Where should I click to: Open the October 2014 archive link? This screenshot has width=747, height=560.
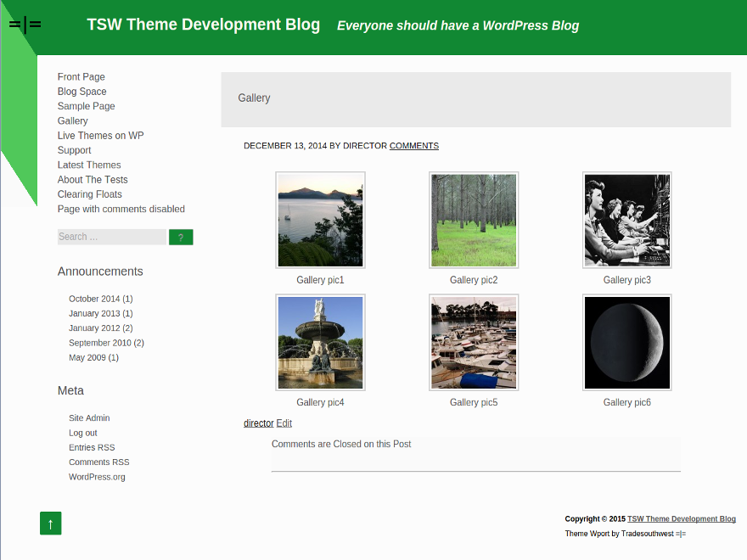click(x=94, y=299)
